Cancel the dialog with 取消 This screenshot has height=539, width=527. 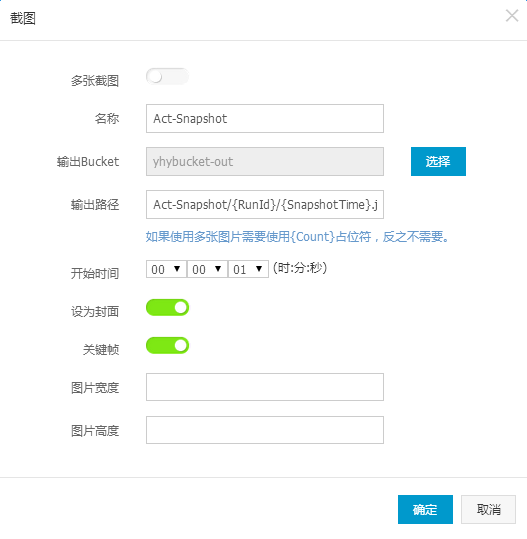488,509
